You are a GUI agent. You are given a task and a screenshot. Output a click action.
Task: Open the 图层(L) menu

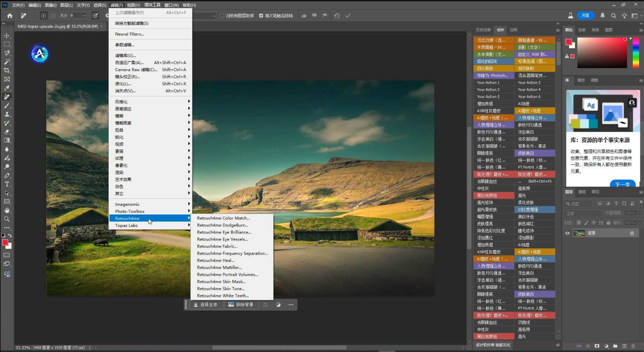pos(66,5)
